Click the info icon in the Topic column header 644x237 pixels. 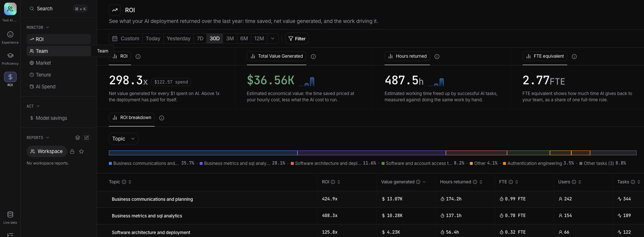click(124, 182)
